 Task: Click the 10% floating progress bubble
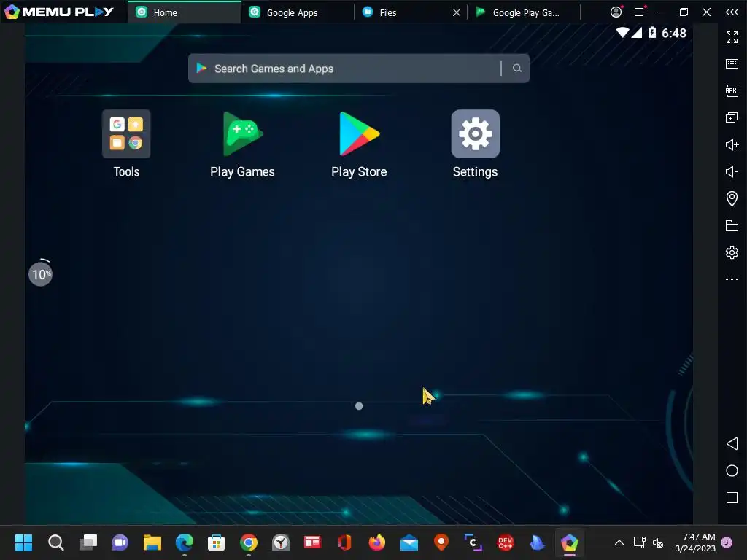pyautogui.click(x=41, y=274)
